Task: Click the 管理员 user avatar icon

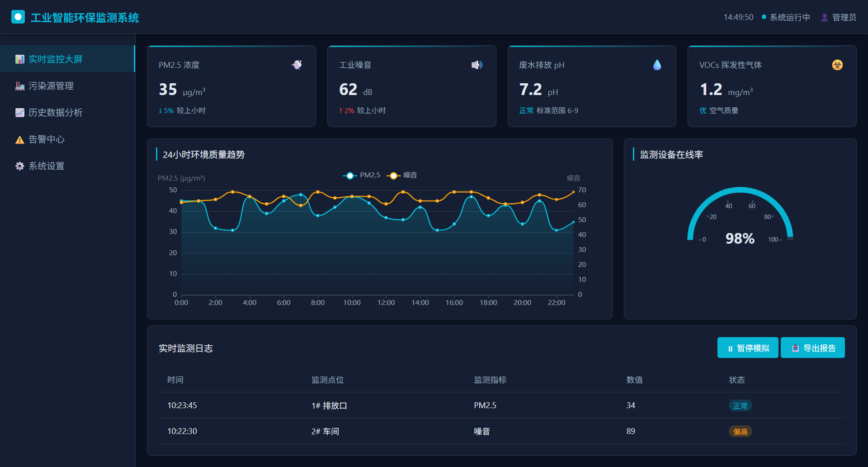Action: pyautogui.click(x=824, y=17)
